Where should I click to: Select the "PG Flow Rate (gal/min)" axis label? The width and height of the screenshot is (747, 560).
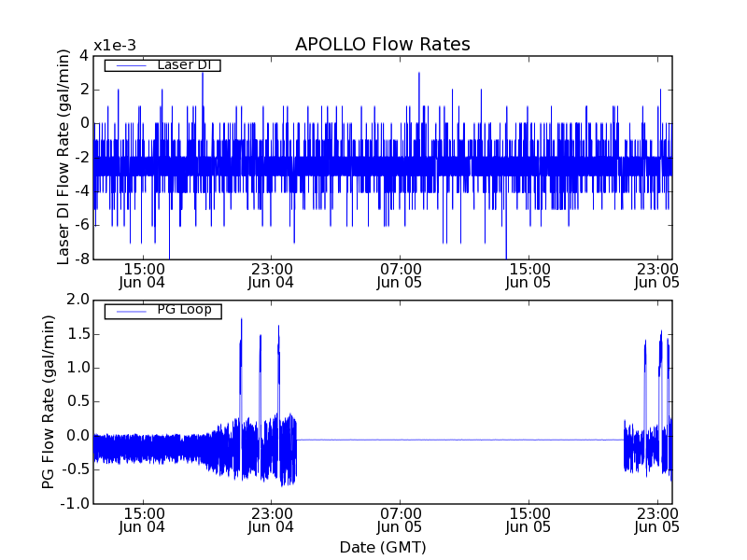click(49, 401)
